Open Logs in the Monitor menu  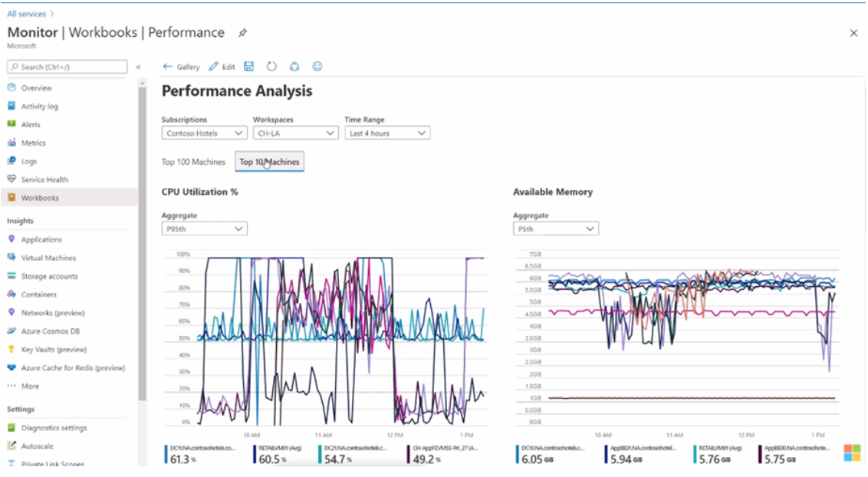(29, 161)
